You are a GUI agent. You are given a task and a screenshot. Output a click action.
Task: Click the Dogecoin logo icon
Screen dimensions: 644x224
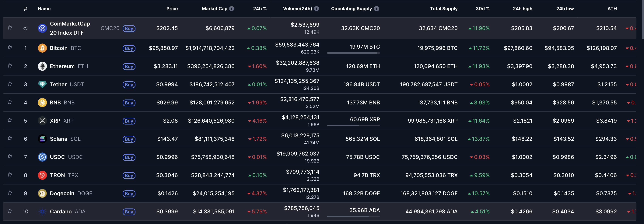click(42, 193)
